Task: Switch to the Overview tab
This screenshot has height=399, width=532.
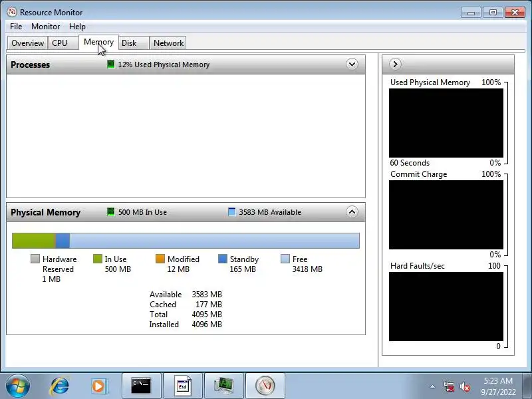Action: coord(27,43)
